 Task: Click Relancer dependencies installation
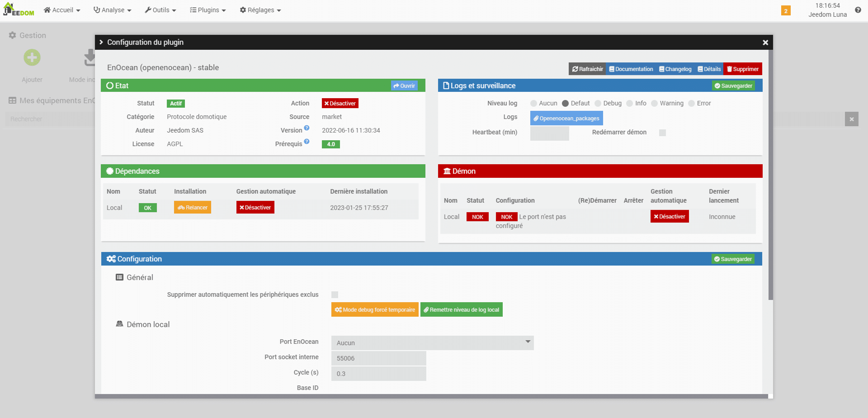click(193, 207)
